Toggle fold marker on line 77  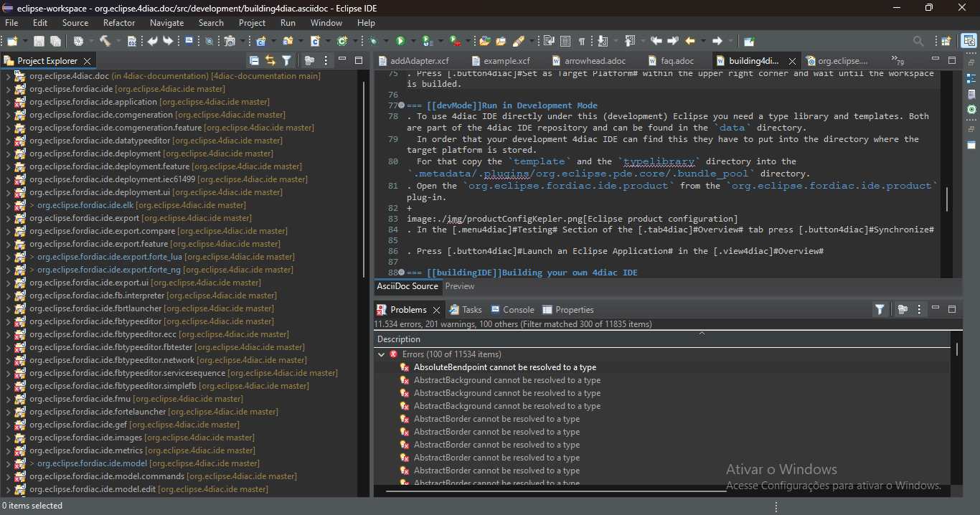(x=401, y=105)
